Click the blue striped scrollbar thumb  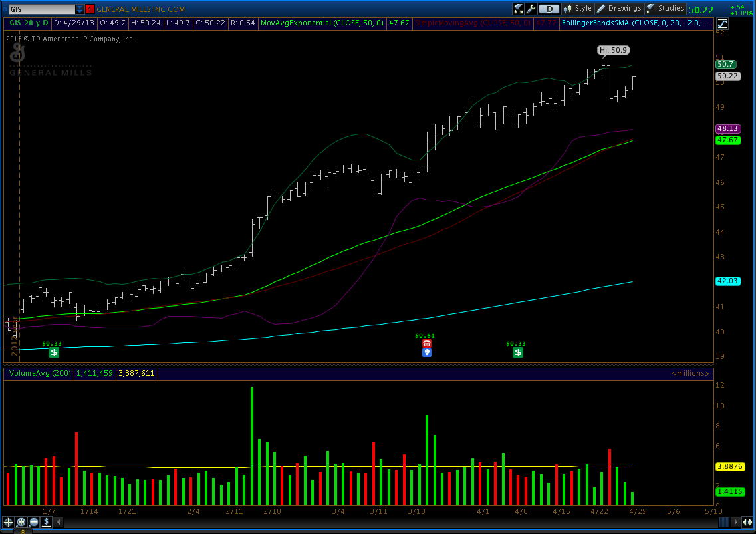724,522
